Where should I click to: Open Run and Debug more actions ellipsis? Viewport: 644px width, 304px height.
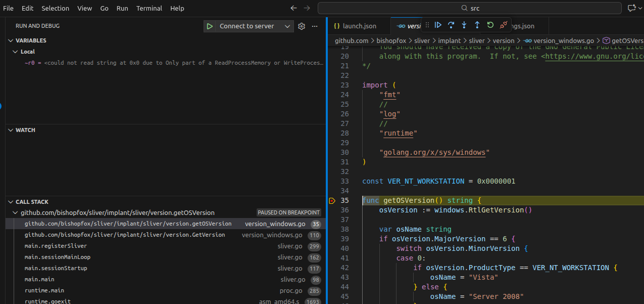pyautogui.click(x=315, y=26)
